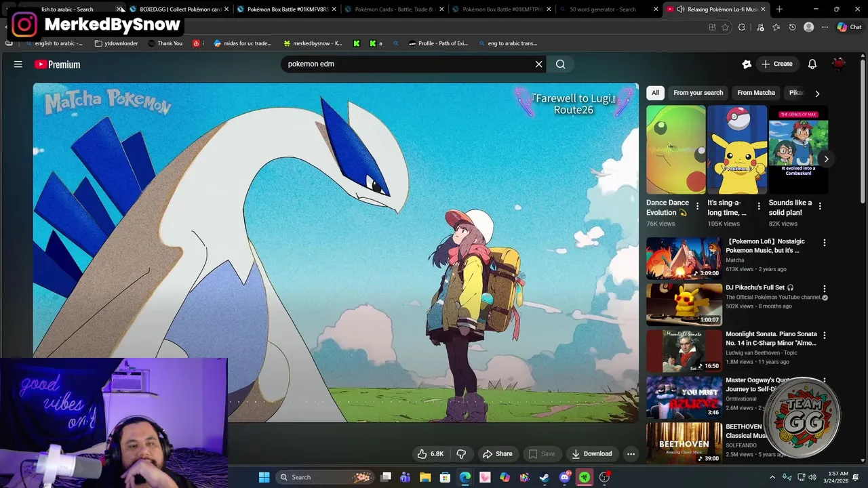The width and height of the screenshot is (868, 488).
Task: Open Nostalgic Pokemon Music video thumbnail
Action: 684,258
